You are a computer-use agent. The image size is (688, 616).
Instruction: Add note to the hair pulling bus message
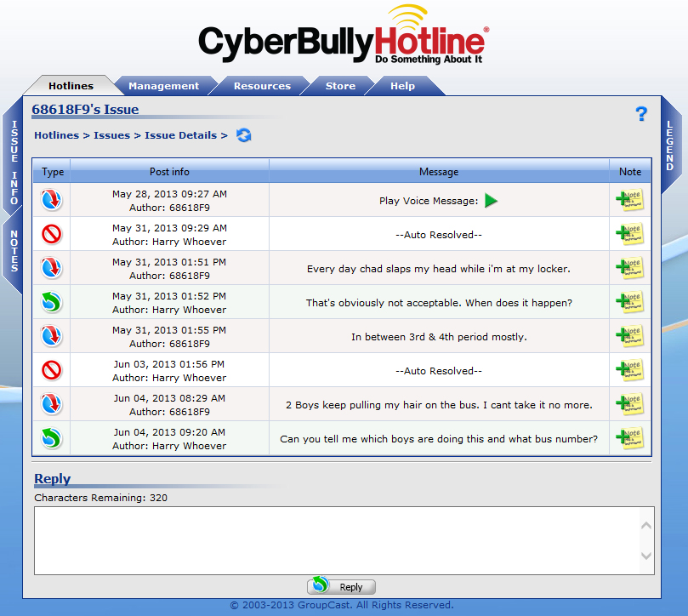pyautogui.click(x=629, y=404)
